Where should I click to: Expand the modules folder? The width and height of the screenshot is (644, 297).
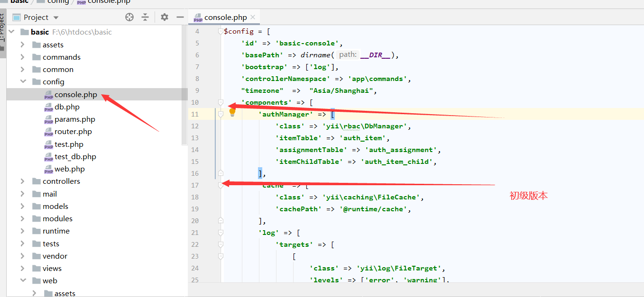22,218
